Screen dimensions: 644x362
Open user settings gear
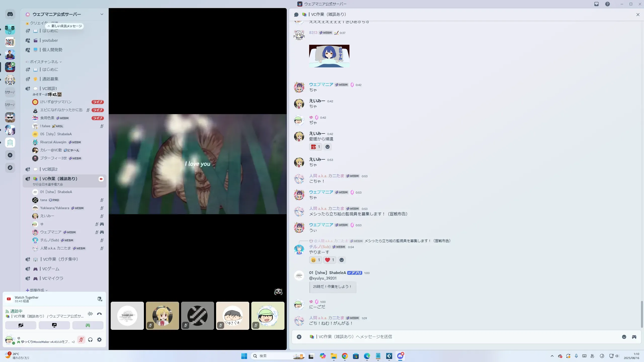pyautogui.click(x=99, y=340)
